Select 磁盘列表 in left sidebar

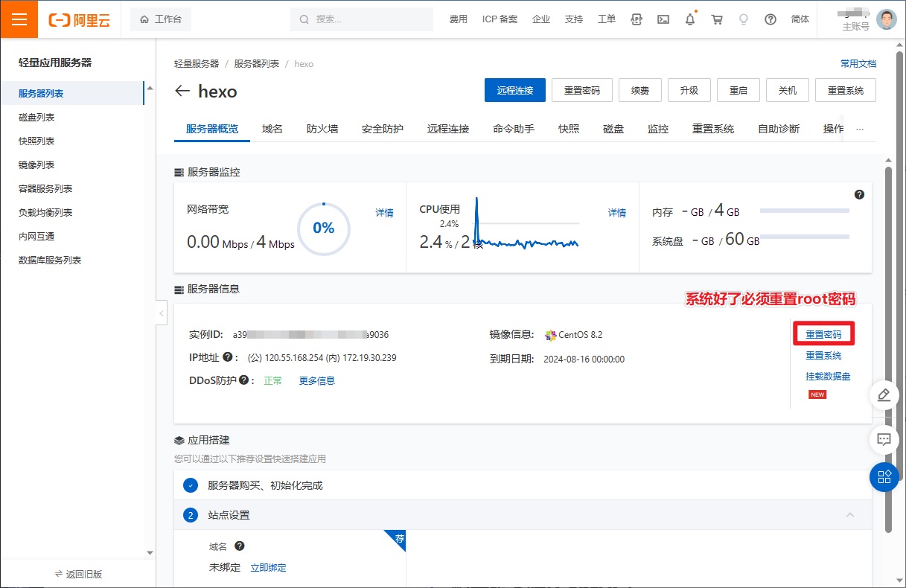click(36, 118)
